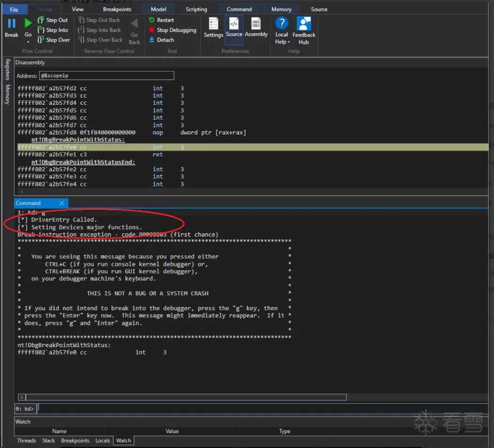Open the File menu
The height and width of the screenshot is (448, 494).
pos(14,9)
